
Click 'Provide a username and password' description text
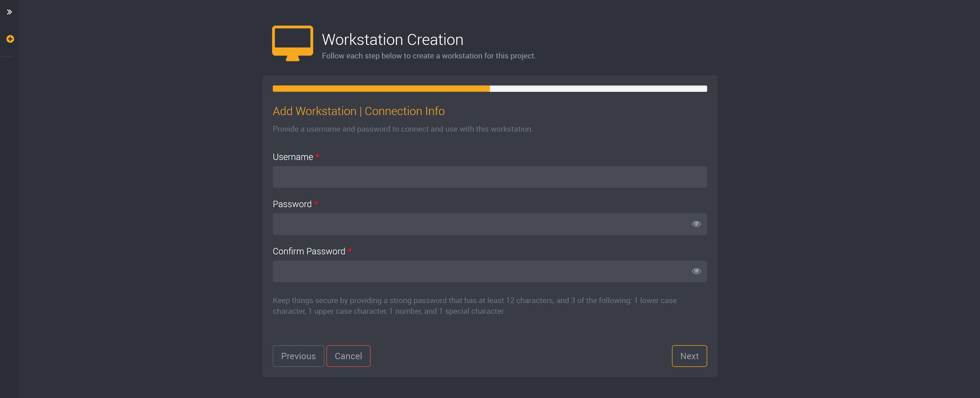pyautogui.click(x=402, y=129)
